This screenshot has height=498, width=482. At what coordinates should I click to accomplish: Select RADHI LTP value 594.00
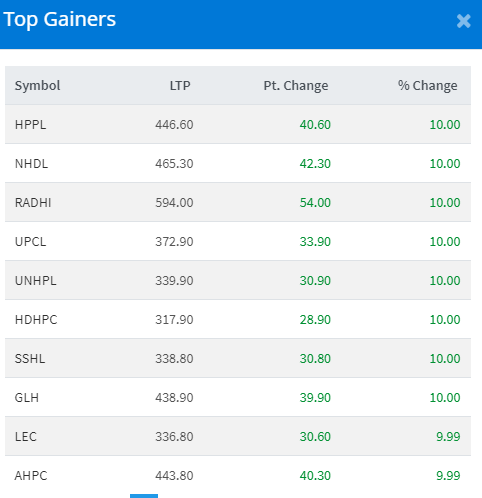click(x=174, y=203)
